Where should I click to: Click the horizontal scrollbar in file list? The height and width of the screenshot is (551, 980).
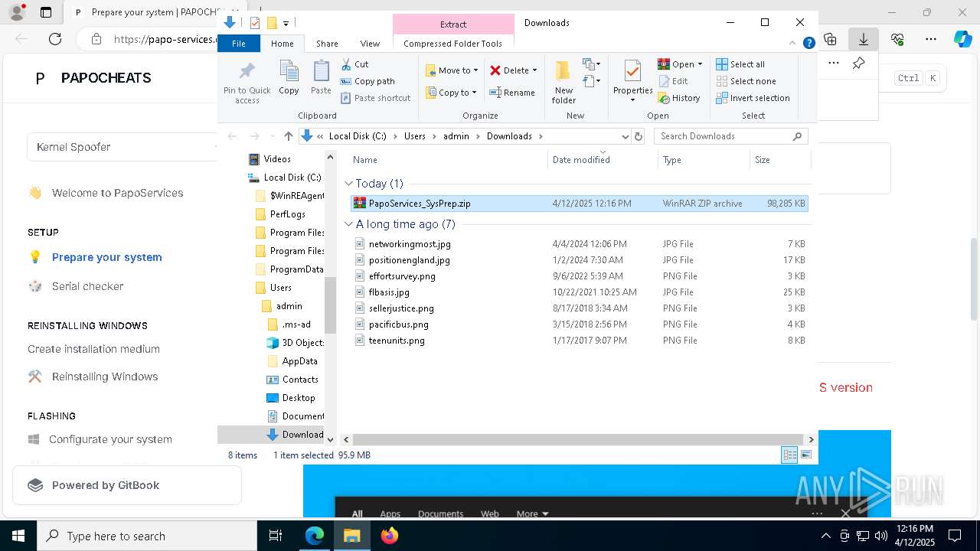pyautogui.click(x=578, y=439)
